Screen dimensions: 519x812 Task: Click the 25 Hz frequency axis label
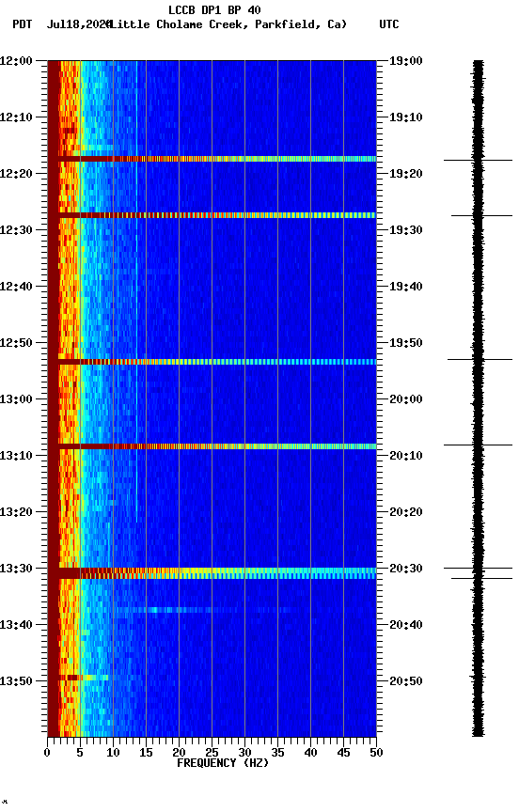pos(212,753)
